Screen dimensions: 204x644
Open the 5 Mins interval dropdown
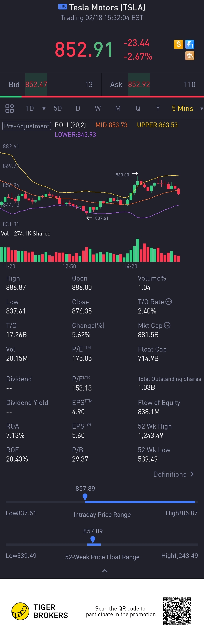coord(187,108)
